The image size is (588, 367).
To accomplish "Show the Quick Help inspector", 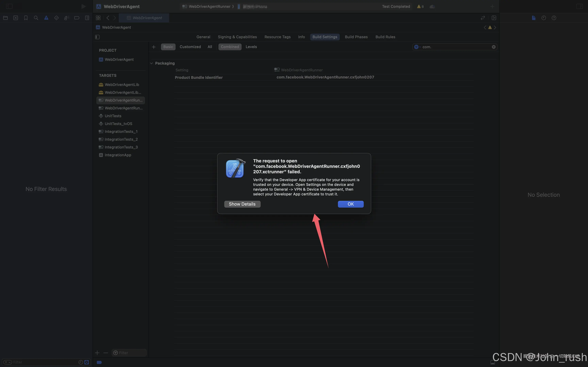I will tap(554, 18).
